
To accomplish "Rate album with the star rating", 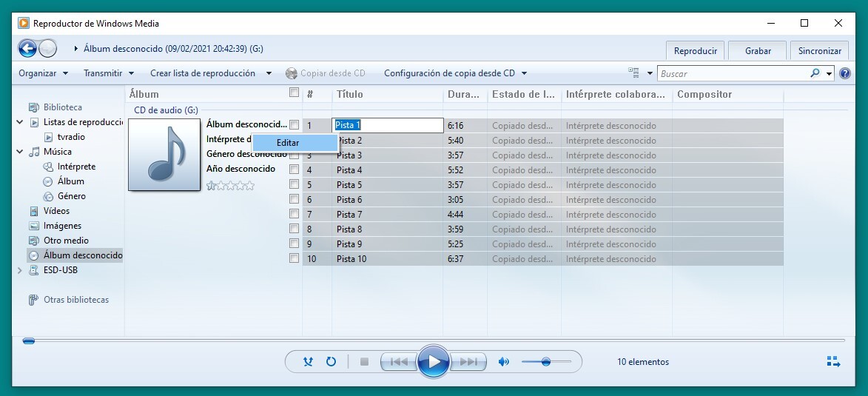I will pyautogui.click(x=230, y=186).
